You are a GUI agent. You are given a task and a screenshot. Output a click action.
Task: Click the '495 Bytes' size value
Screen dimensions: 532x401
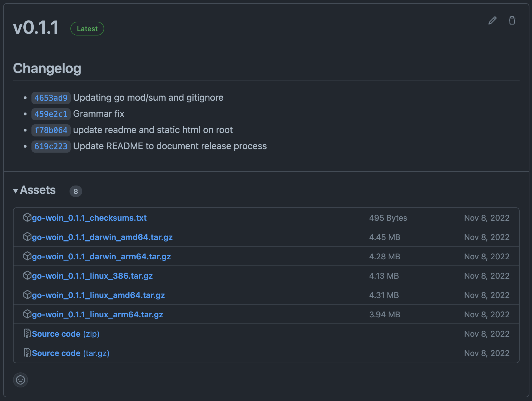point(388,218)
